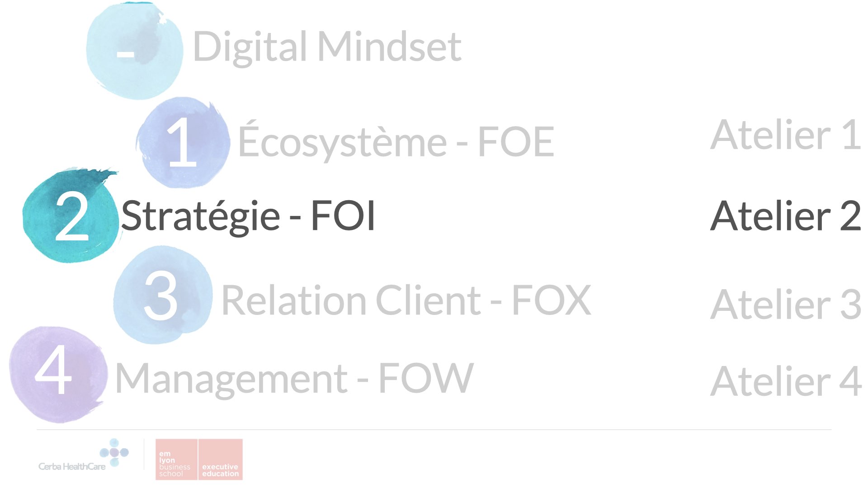868x488 pixels.
Task: Select the Stratégie - FOI item
Action: click(248, 217)
